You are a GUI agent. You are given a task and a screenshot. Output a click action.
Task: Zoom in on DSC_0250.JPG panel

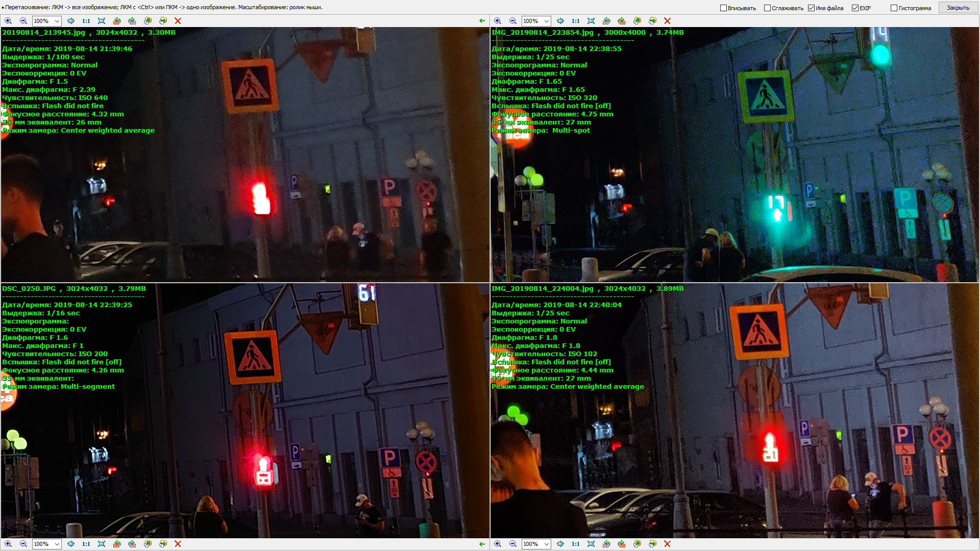coord(8,544)
